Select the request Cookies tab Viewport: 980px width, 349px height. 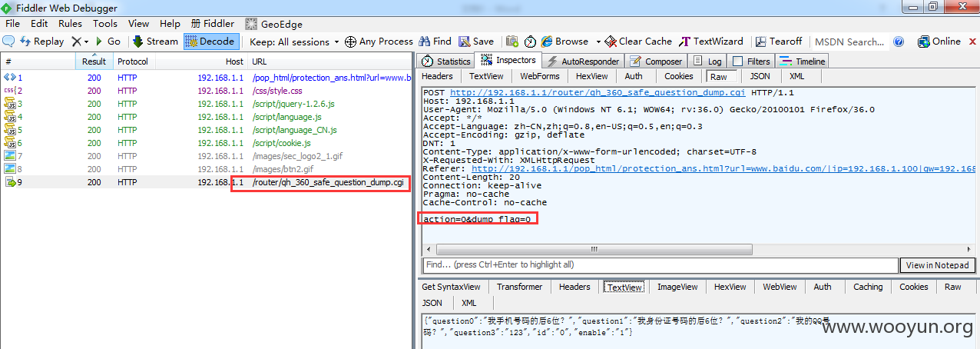click(678, 76)
